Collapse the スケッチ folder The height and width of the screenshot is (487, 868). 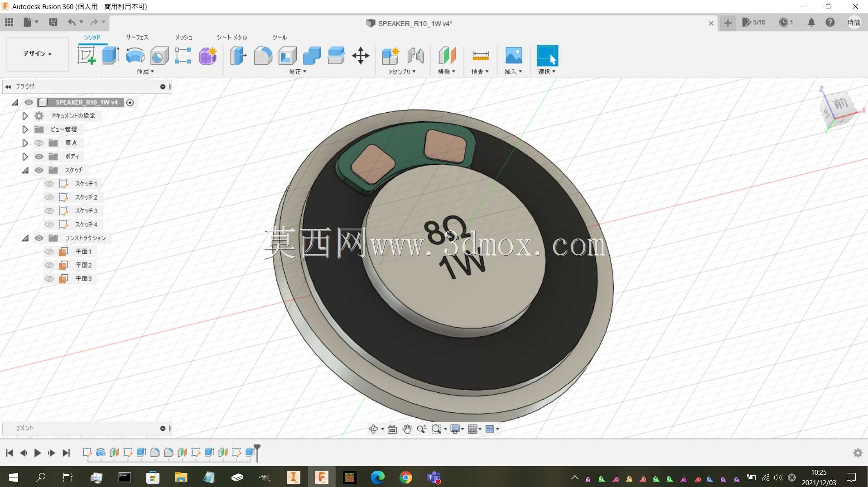click(x=25, y=170)
